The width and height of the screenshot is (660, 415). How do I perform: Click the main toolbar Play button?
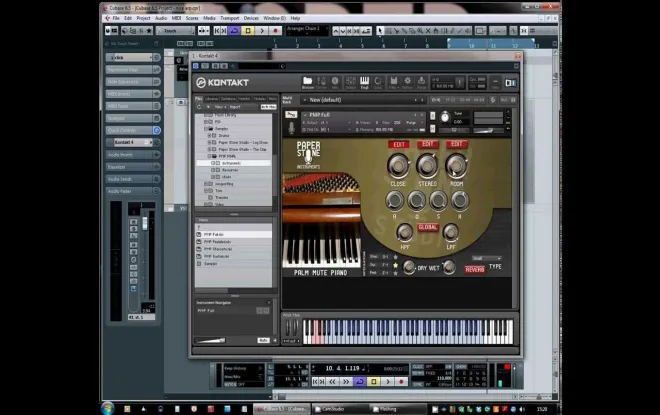point(262,31)
